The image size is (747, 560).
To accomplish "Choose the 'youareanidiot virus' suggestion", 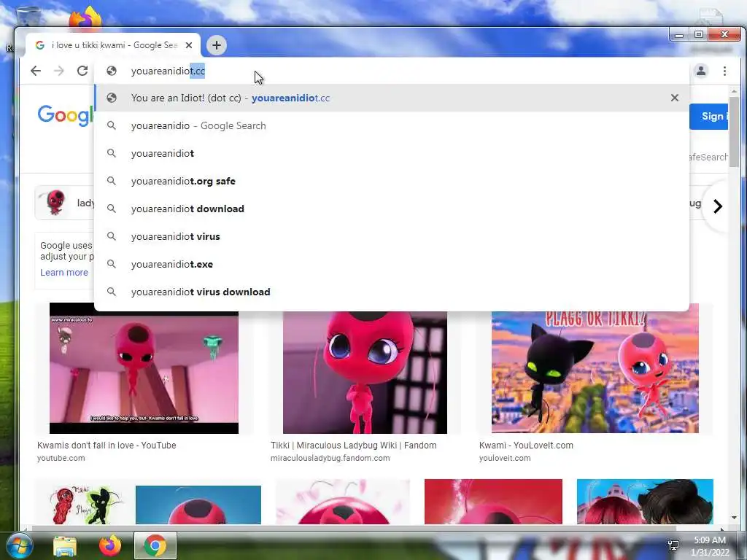I will pos(392,236).
